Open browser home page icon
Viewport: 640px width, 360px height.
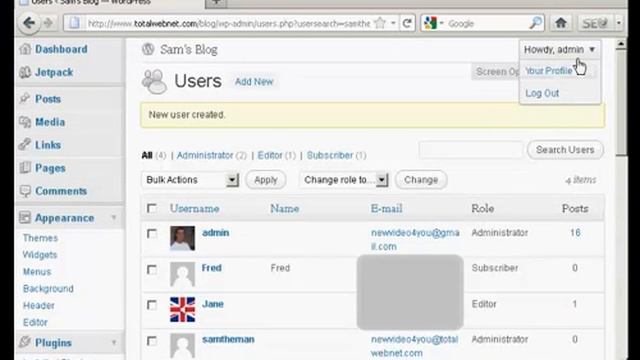click(561, 23)
